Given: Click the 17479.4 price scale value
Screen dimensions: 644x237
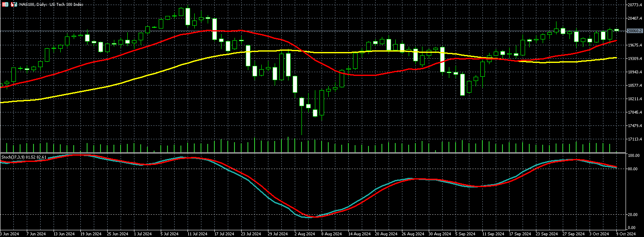Looking at the screenshot, I should 635,126.
